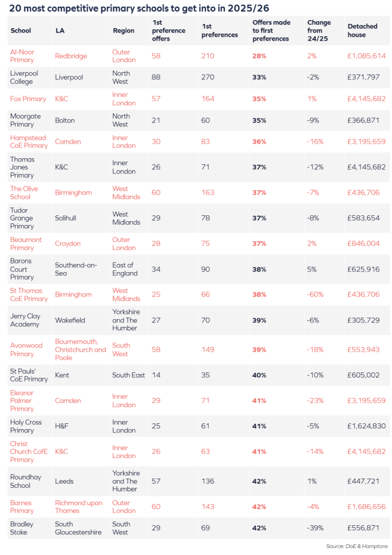
Task: Select the 'Detached house' column header
Action: click(x=357, y=31)
